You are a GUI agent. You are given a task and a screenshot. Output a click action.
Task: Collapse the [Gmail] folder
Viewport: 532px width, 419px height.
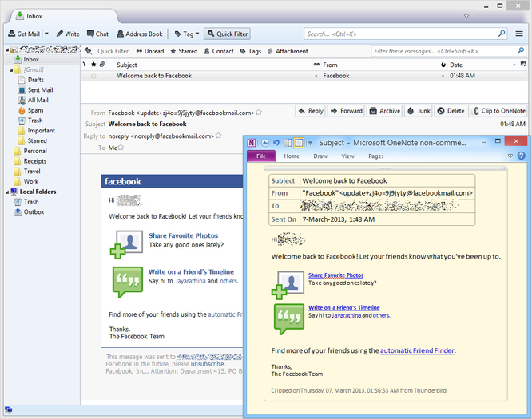click(11, 70)
